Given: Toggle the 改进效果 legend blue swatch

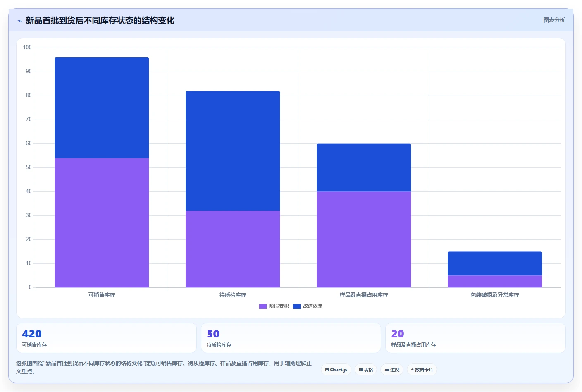Looking at the screenshot, I should (297, 306).
